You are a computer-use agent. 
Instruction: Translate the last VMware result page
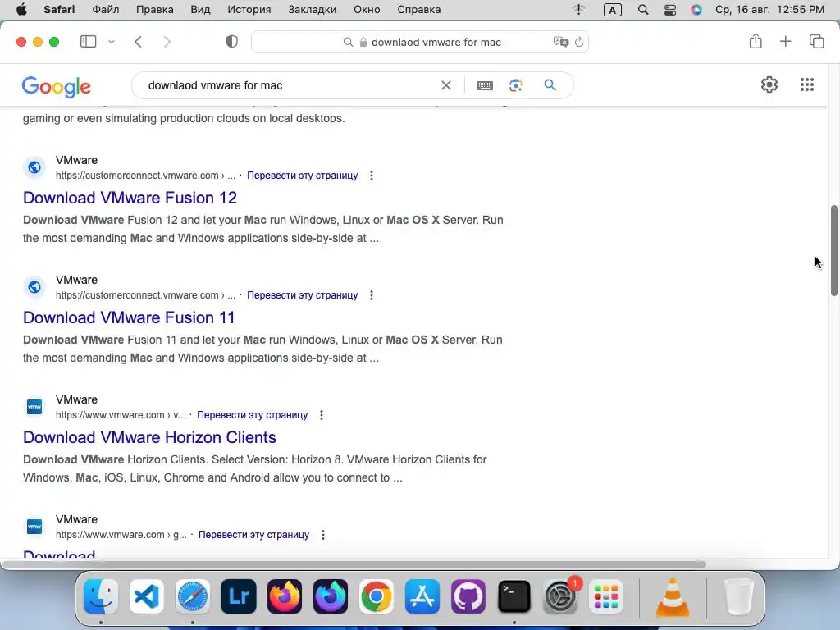pyautogui.click(x=254, y=535)
